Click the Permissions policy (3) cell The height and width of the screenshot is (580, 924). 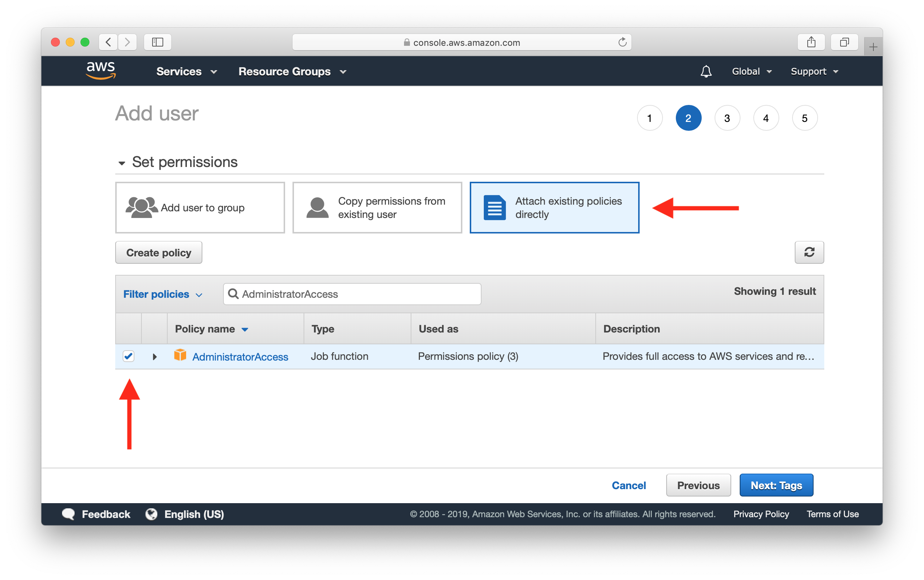coord(468,356)
